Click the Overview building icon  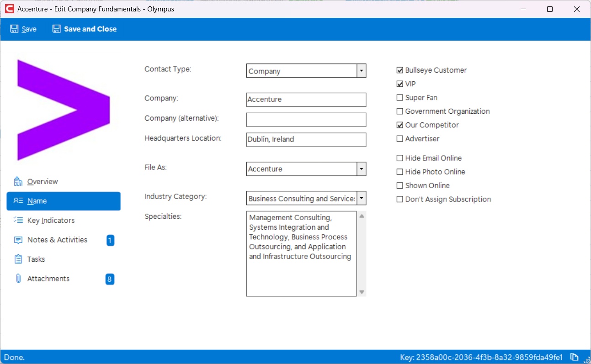click(18, 182)
